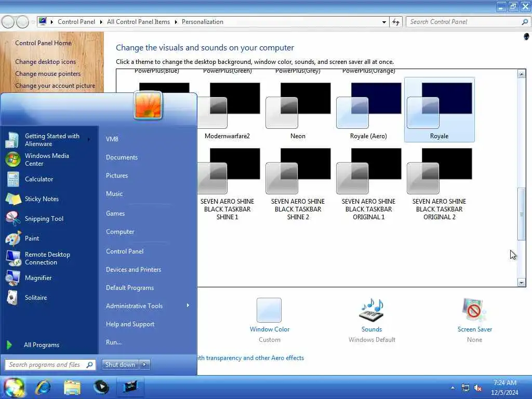This screenshot has height=399, width=532.
Task: Click the network tray icon
Action: [x=465, y=388]
